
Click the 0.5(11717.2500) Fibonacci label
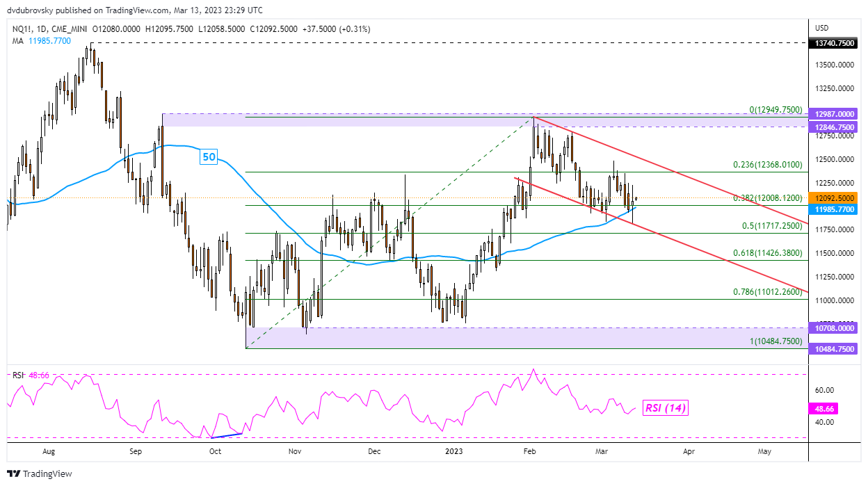[x=771, y=226]
